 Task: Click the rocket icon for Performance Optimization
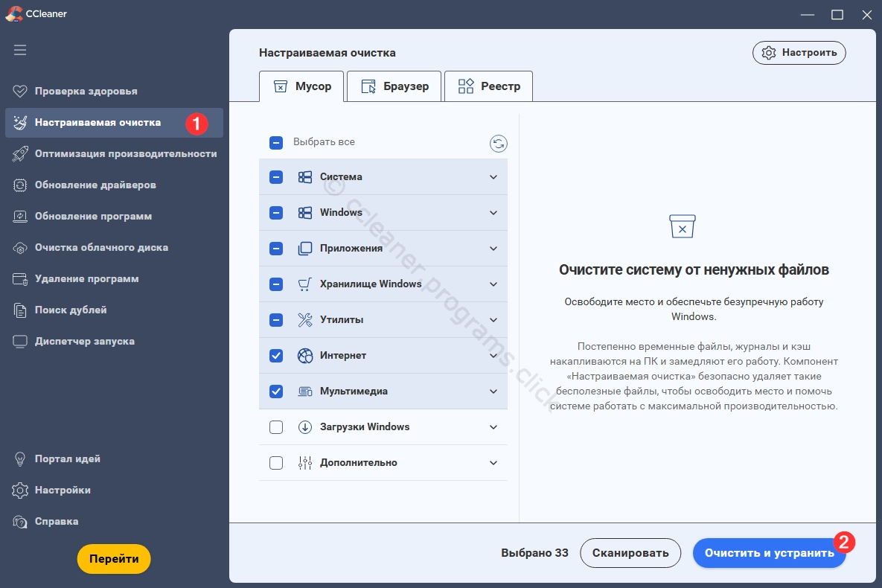click(x=20, y=154)
